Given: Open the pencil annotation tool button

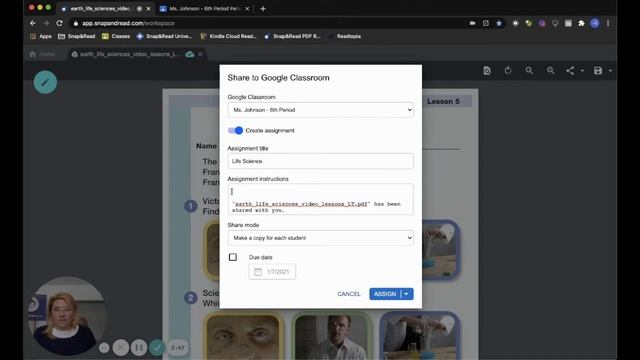Looking at the screenshot, I should [45, 82].
